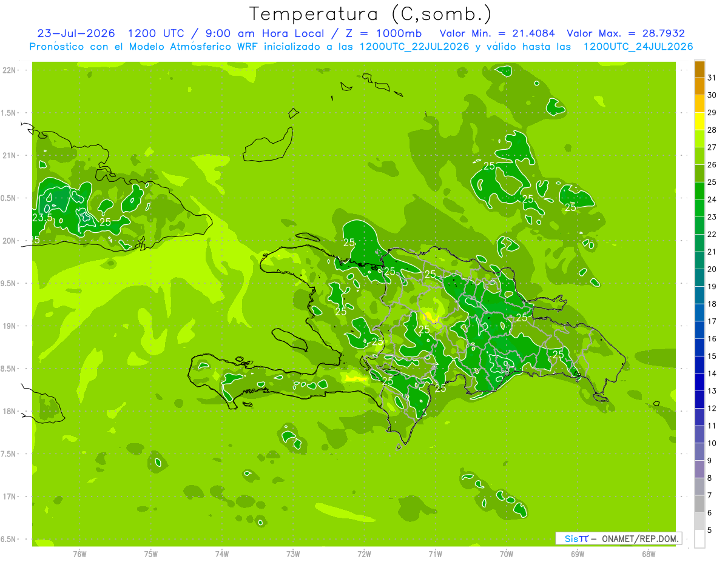Click the legend value "28"
This screenshot has height=562, width=728.
click(712, 130)
